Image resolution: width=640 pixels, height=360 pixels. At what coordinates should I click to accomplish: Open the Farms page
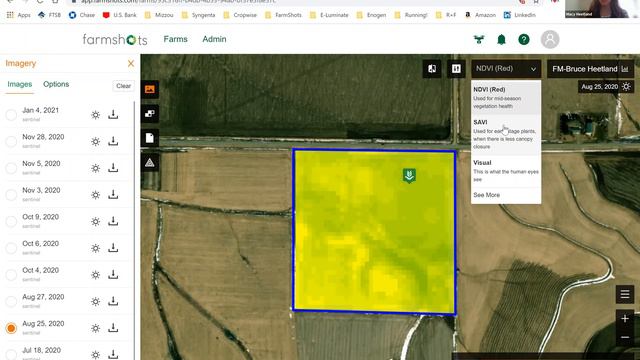click(176, 39)
